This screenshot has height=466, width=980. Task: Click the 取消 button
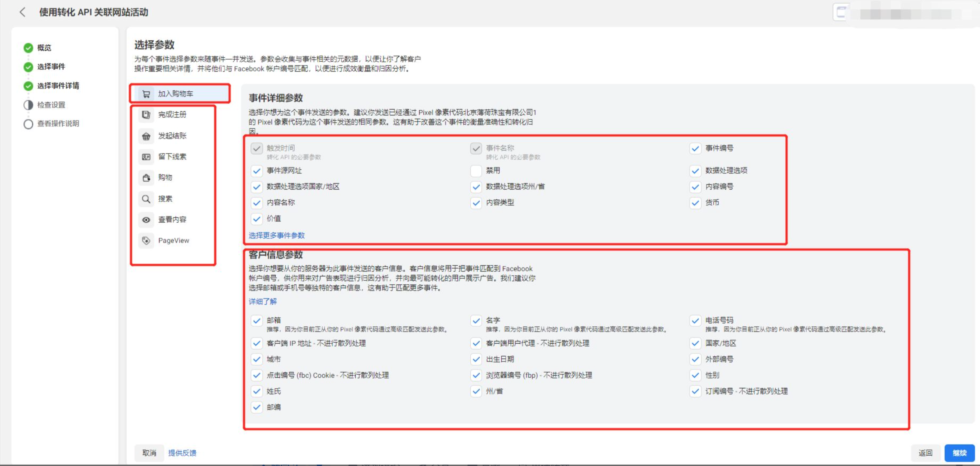click(x=149, y=453)
